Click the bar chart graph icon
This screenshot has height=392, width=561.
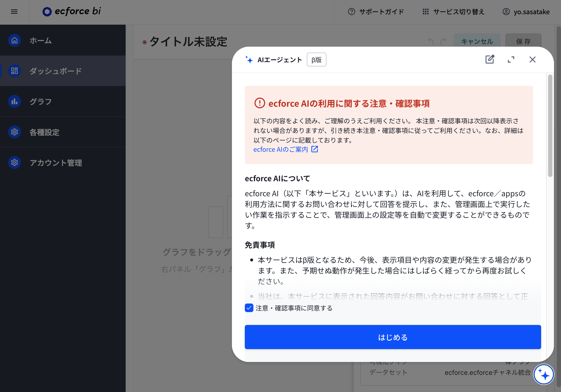pos(14,102)
